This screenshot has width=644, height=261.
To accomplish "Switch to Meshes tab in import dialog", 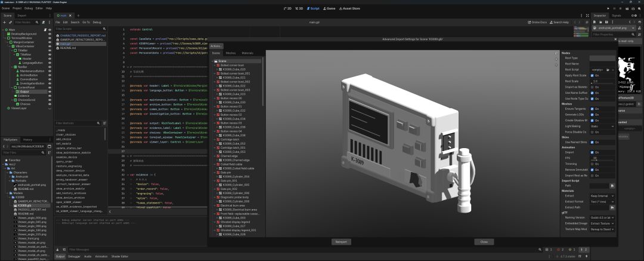I will point(231,53).
